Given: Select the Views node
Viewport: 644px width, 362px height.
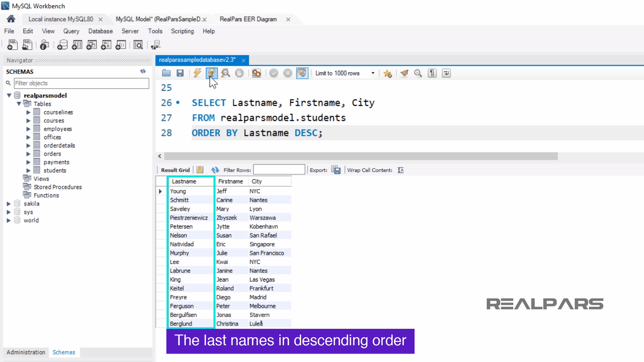Looking at the screenshot, I should click(41, 179).
